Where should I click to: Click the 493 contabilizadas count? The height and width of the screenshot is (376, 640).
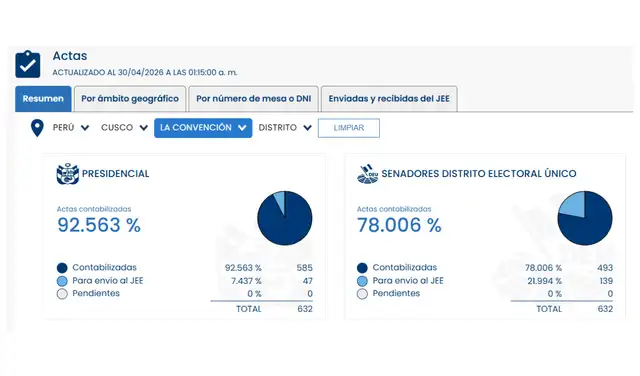(x=605, y=268)
